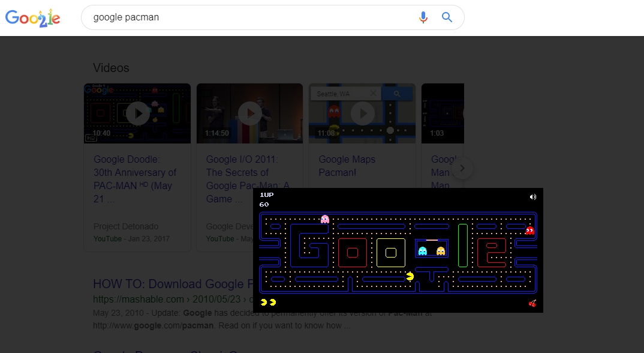This screenshot has width=644, height=353.
Task: Click the 11:08 video duration
Action: click(326, 133)
